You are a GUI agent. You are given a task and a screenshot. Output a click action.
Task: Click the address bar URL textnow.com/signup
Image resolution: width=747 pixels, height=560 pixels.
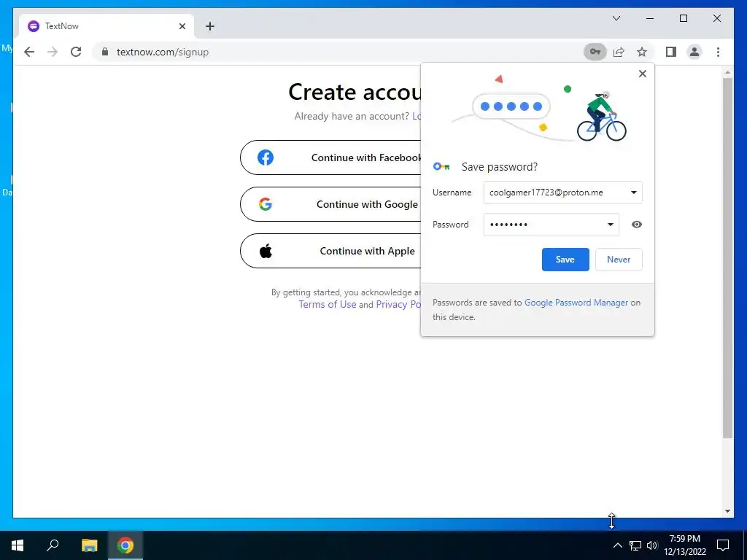pos(163,52)
